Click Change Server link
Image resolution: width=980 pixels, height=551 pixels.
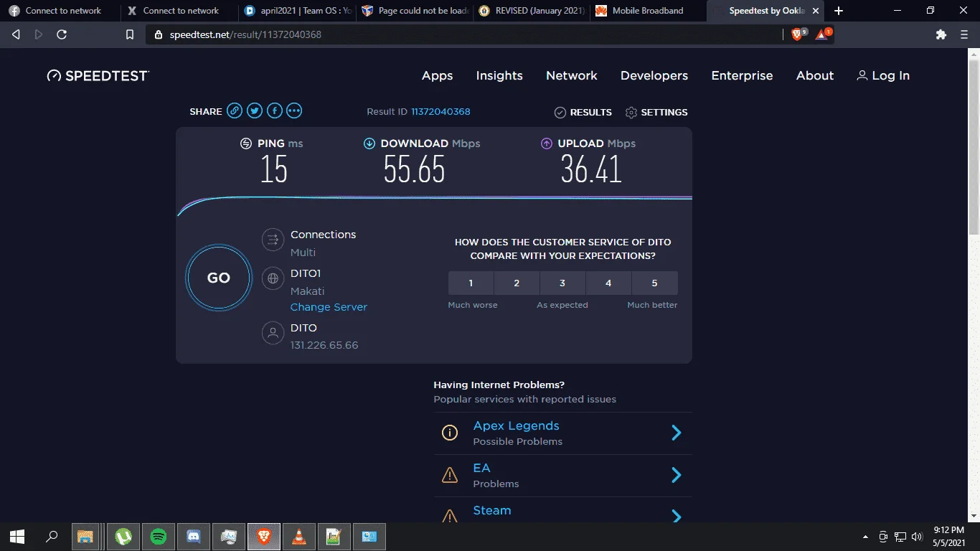click(x=329, y=307)
